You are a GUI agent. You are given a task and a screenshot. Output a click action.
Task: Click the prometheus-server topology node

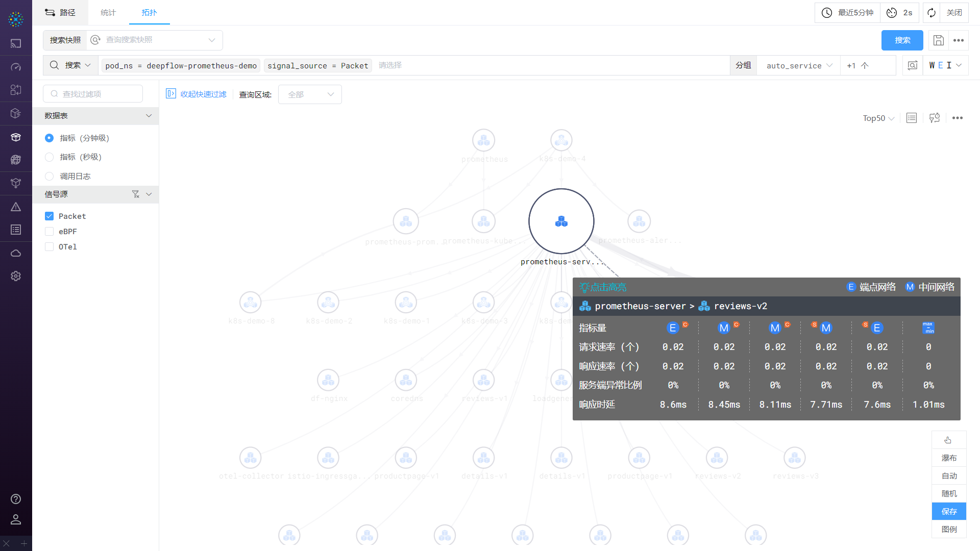[561, 221]
